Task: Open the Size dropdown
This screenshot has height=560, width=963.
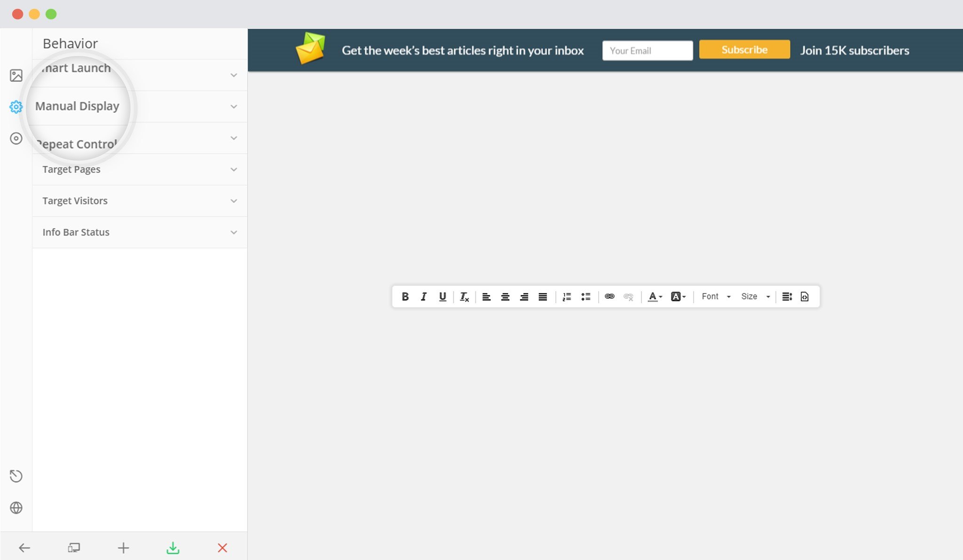Action: 755,297
